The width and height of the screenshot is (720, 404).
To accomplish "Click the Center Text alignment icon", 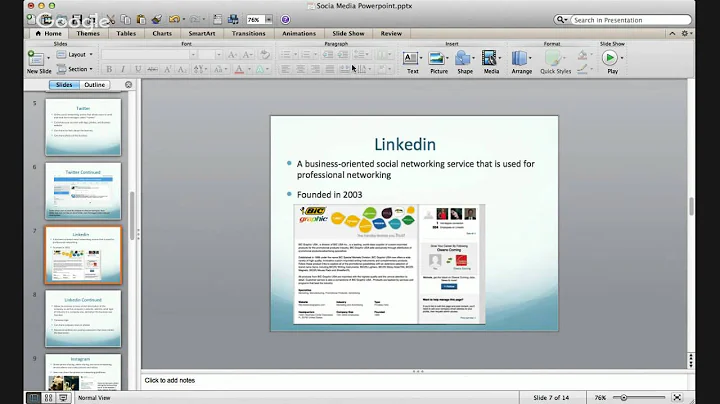I will 300,69.
